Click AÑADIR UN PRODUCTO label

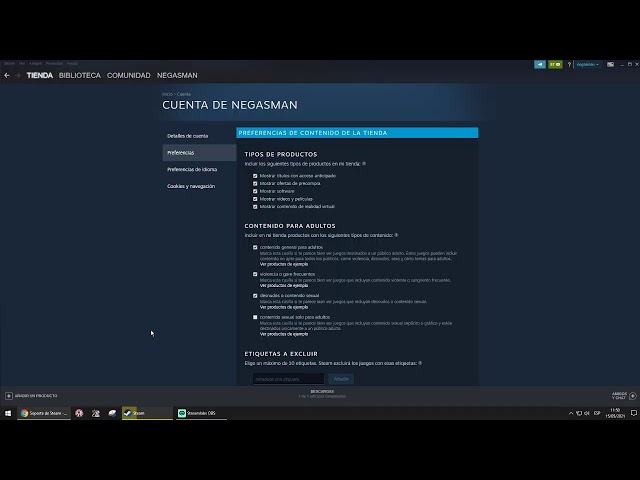[36, 396]
